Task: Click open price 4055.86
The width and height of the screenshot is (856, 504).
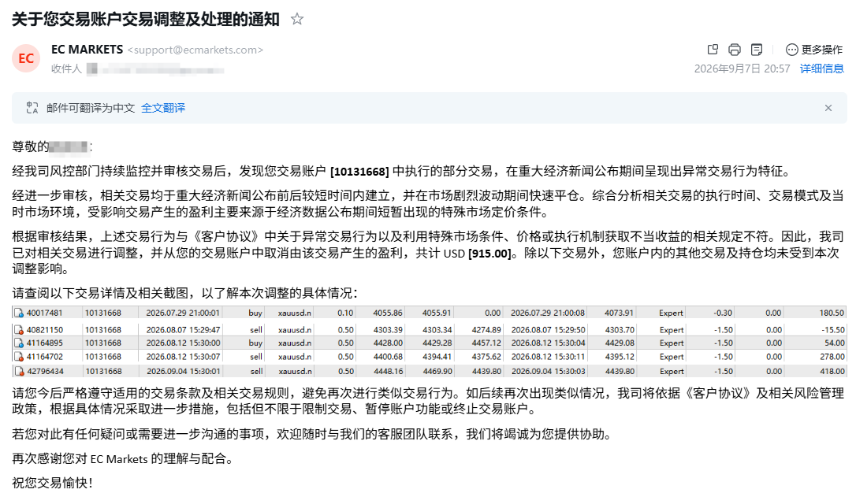Action: point(388,313)
